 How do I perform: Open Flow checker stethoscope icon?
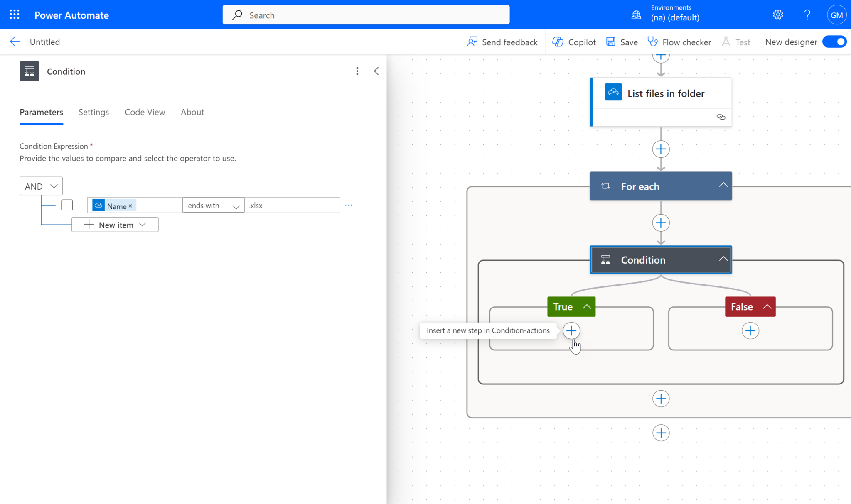coord(652,42)
